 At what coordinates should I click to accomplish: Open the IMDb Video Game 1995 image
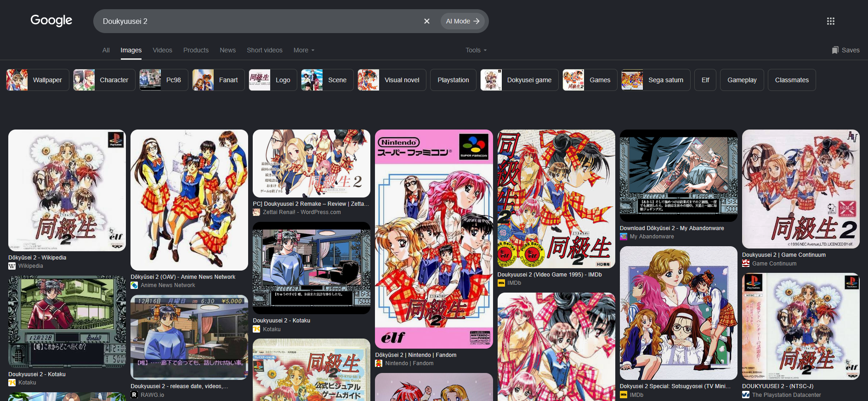556,199
